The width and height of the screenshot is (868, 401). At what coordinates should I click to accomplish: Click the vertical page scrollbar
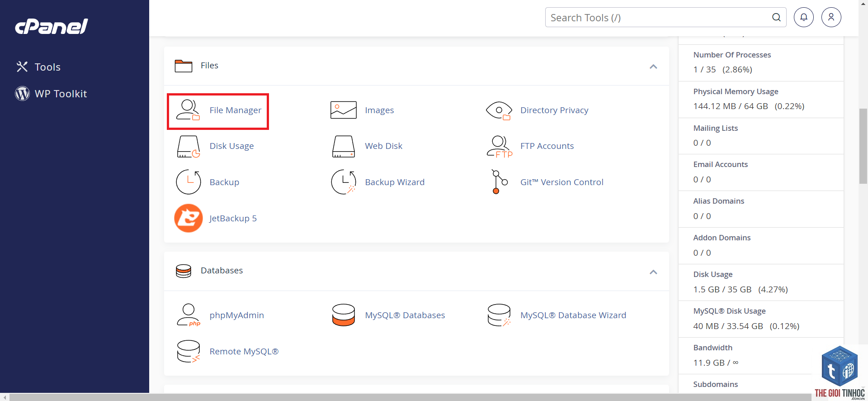863,146
